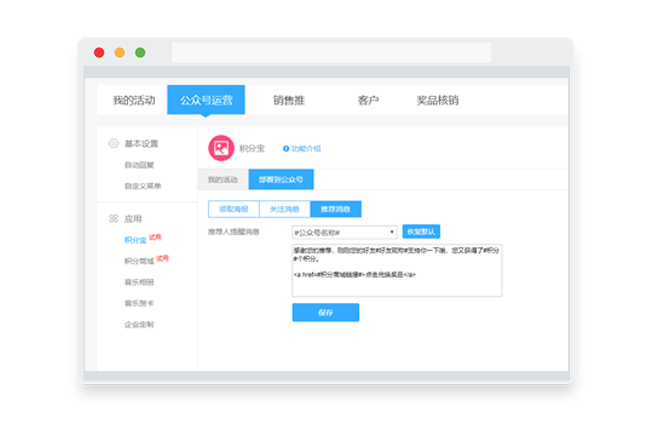Click the 恢复默认 button
This screenshot has width=660, height=430.
[x=421, y=232]
